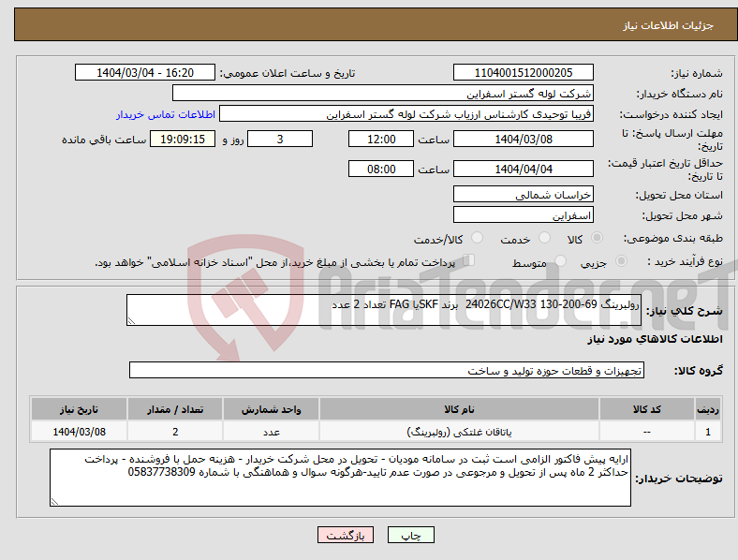
Task: Click the response deadline date 1404/03/08 field
Action: (524, 139)
